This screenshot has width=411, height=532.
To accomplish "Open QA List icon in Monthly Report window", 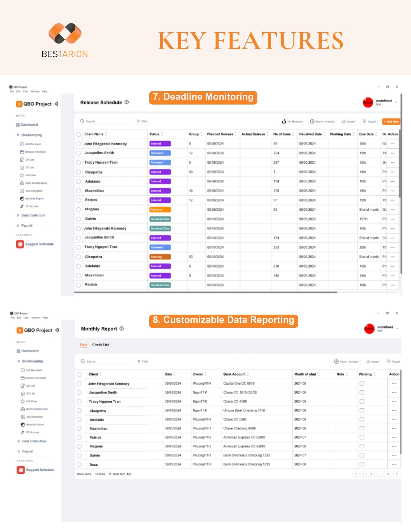I will [23, 386].
